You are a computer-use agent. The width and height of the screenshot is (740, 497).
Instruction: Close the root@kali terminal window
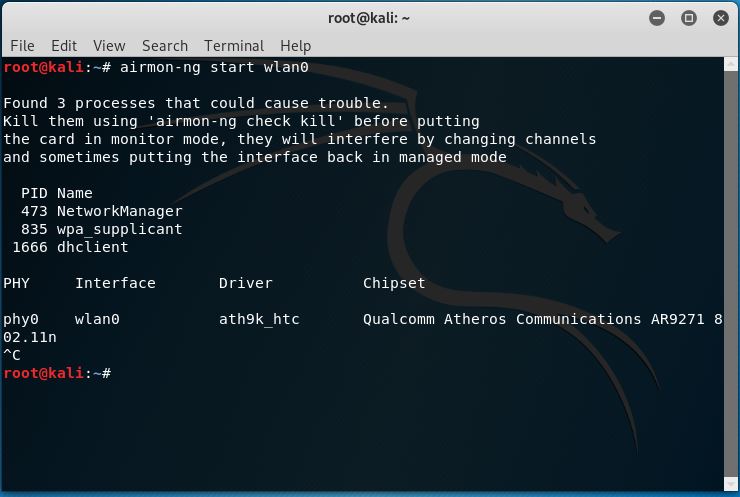tap(721, 18)
